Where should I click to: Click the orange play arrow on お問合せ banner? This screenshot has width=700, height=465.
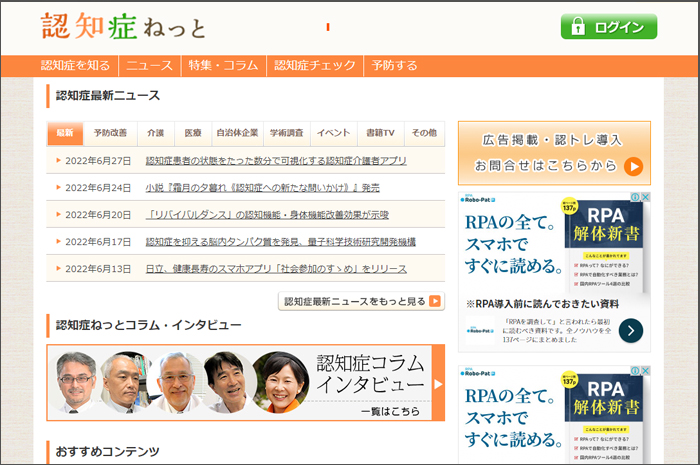click(x=633, y=166)
